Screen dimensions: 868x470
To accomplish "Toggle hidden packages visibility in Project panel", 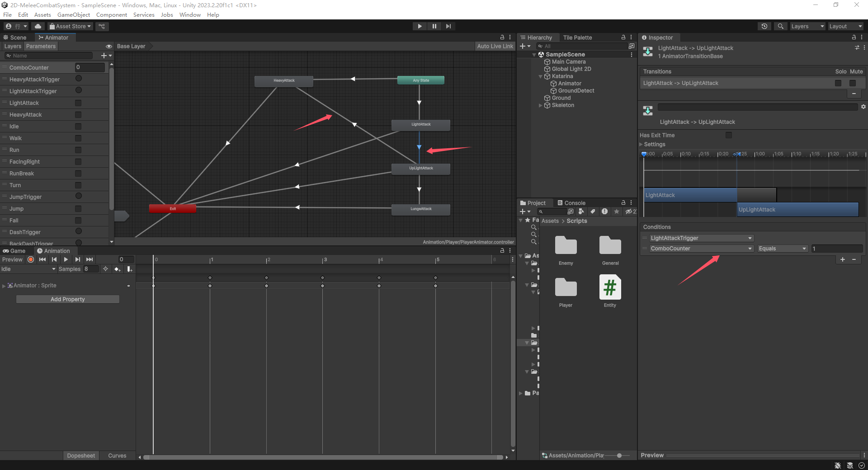I will (630, 211).
